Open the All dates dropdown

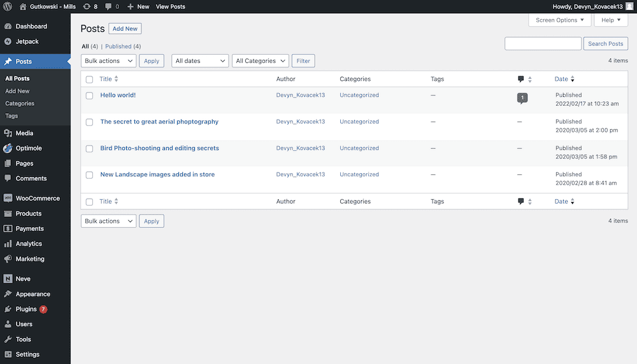tap(200, 61)
